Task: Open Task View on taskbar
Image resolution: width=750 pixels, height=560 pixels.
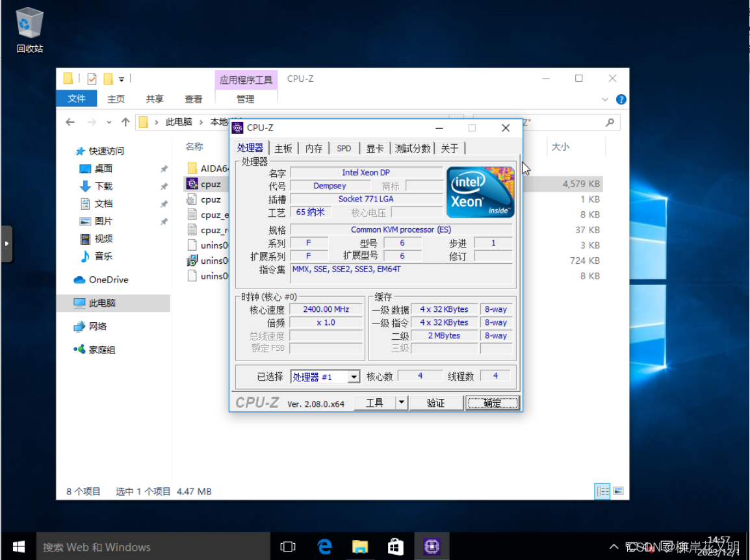Action: click(288, 546)
